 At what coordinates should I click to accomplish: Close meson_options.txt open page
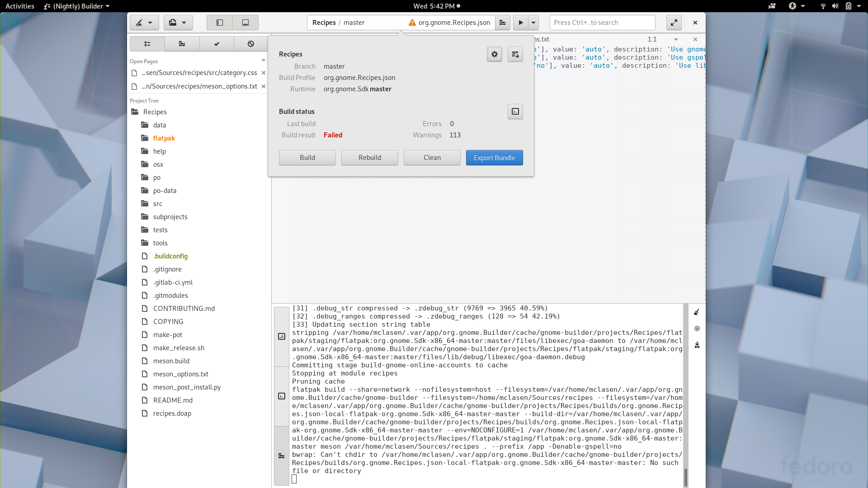coord(263,86)
